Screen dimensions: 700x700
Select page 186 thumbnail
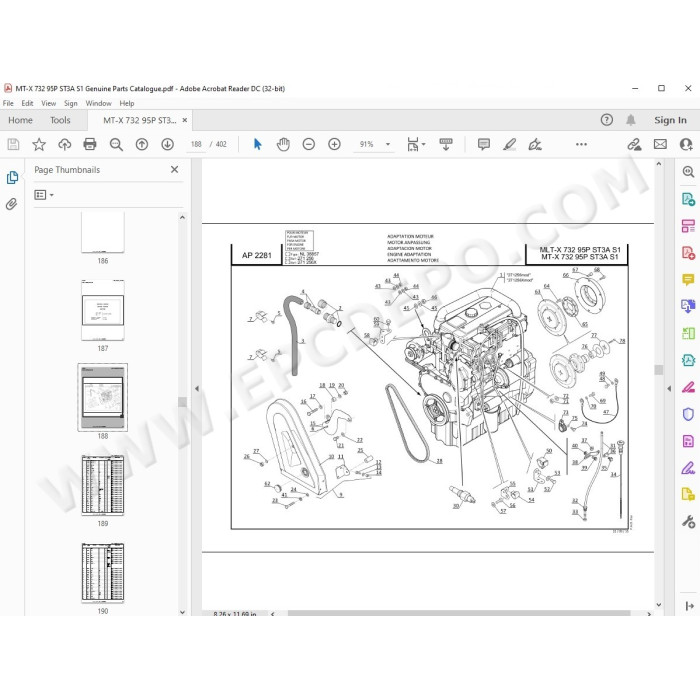point(103,232)
